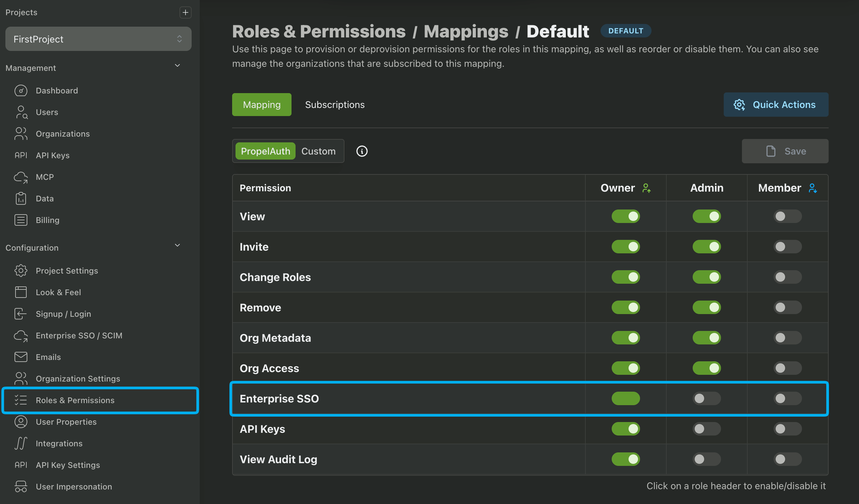
Task: Click the Owner role column header
Action: click(626, 188)
